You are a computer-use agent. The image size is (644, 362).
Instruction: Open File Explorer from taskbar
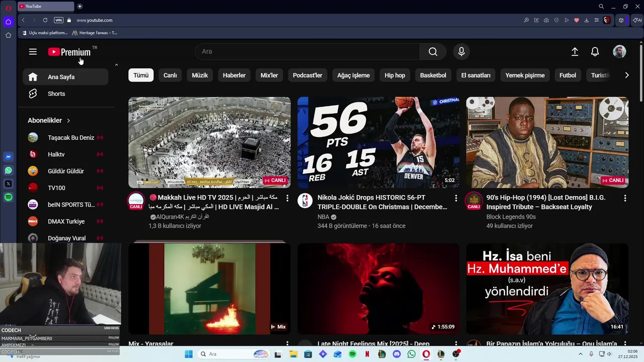(293, 354)
